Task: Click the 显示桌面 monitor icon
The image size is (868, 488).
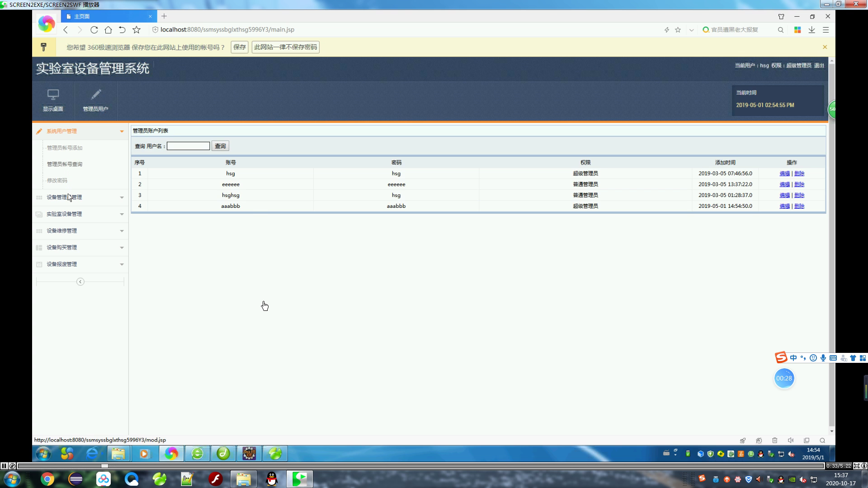Action: [53, 95]
